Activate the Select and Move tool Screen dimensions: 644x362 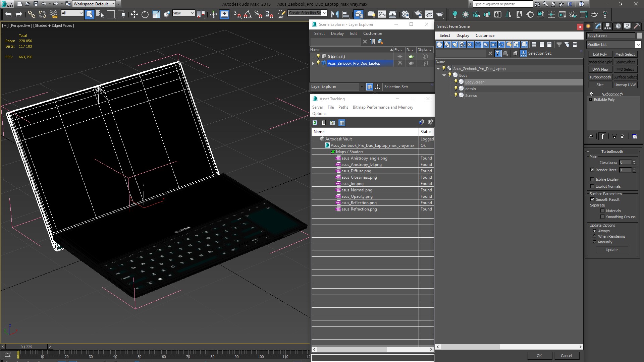click(134, 14)
